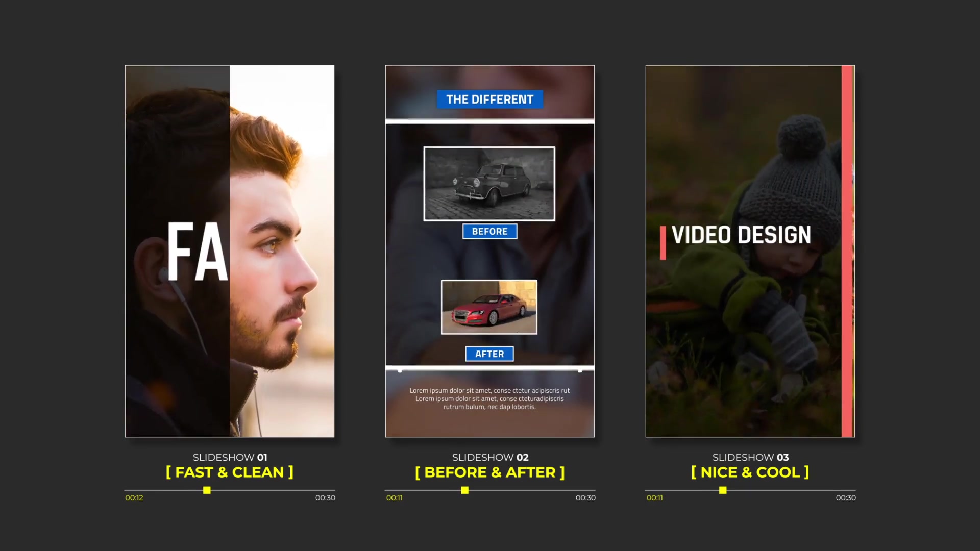Click the Slideshow 01 progress marker

pos(207,490)
